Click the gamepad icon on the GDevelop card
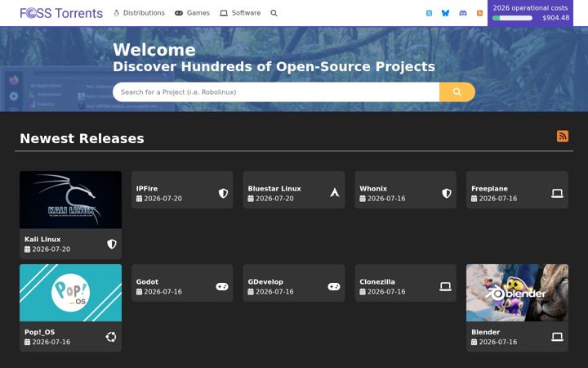 click(334, 286)
